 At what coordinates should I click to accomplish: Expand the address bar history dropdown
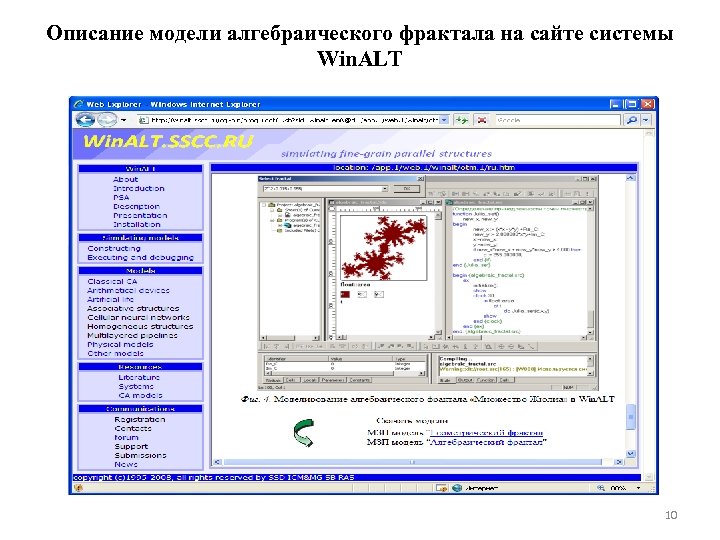444,120
